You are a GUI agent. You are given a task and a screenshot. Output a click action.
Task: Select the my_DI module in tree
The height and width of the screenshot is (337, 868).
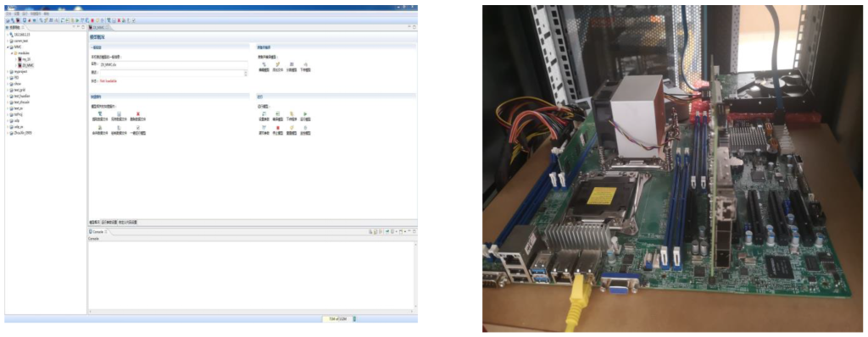tap(25, 58)
